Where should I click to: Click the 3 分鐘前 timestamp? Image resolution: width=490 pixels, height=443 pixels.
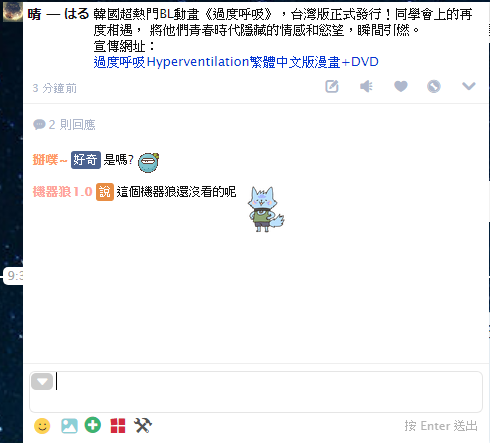click(55, 88)
